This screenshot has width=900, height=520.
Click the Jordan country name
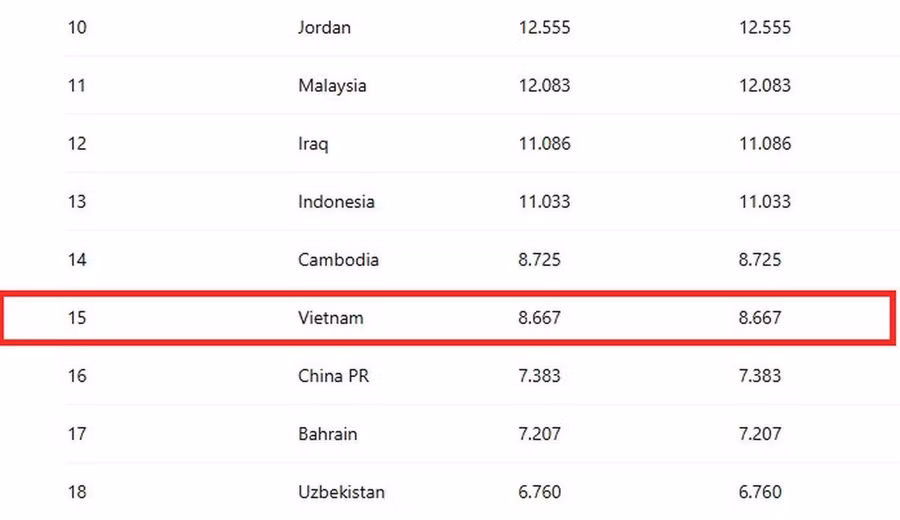coord(324,28)
